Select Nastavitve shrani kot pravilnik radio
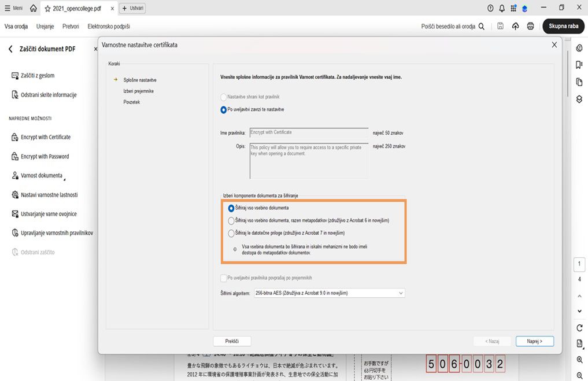The image size is (588, 381). pos(224,97)
